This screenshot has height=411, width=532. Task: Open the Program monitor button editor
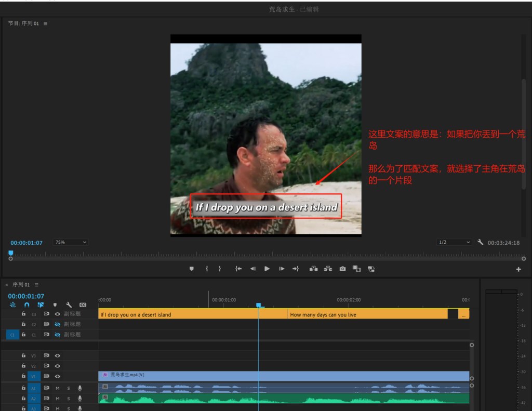(x=518, y=270)
